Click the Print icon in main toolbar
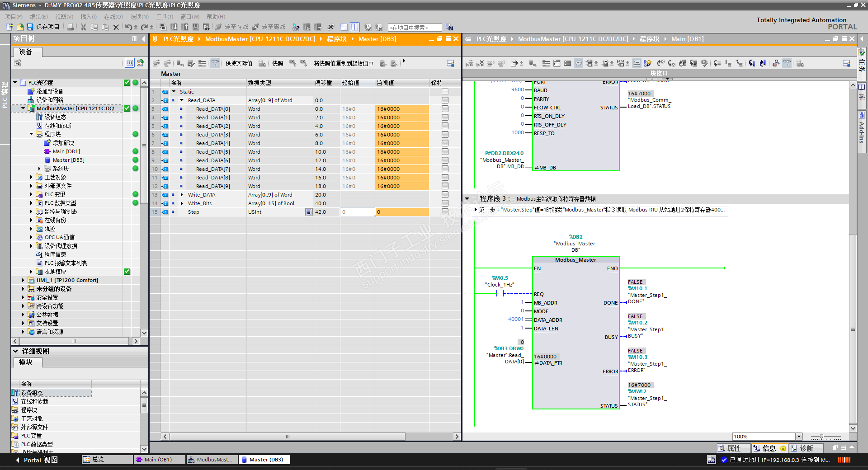This screenshot has height=470, width=868. [x=70, y=27]
